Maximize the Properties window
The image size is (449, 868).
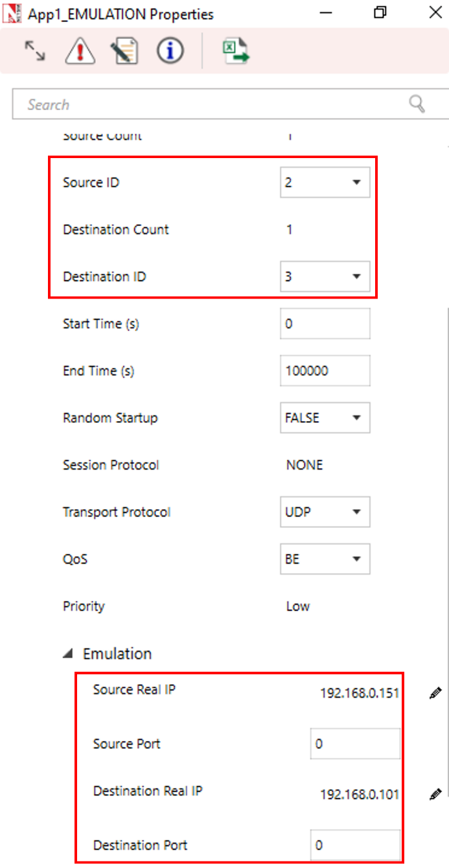tap(380, 13)
